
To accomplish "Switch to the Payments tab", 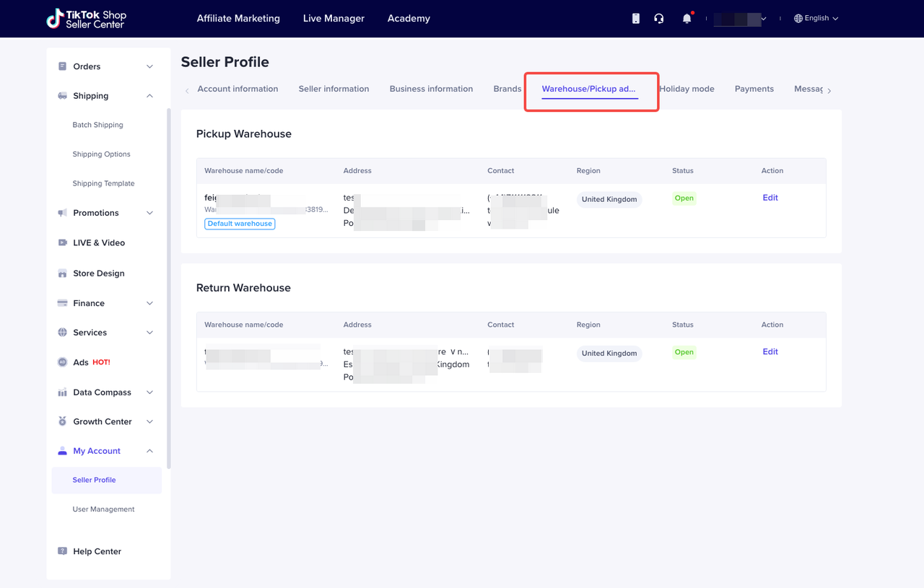I will point(754,89).
